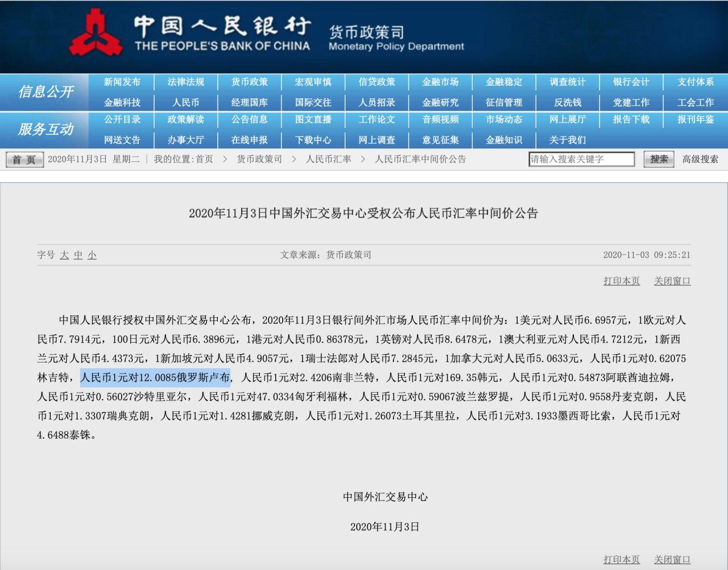The width and height of the screenshot is (728, 570).
Task: Open 经理国库 navigation link
Action: (x=250, y=103)
